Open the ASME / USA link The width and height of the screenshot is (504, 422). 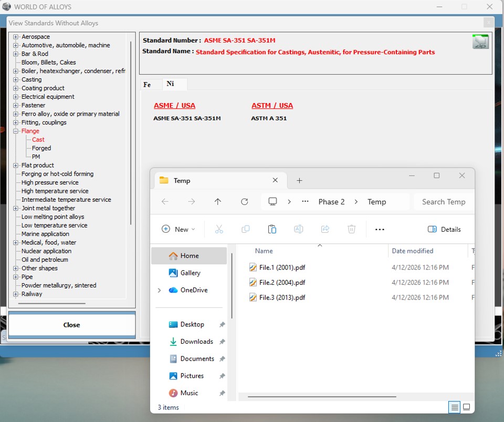click(174, 106)
